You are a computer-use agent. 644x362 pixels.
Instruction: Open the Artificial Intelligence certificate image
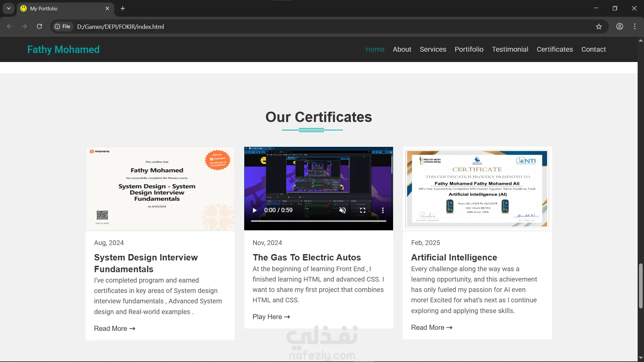(x=477, y=189)
